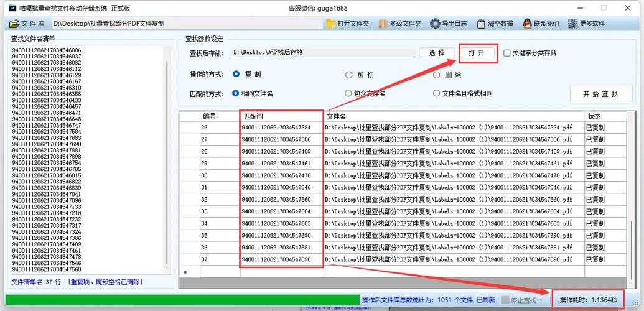Click list entry 9400111206217034546754

pyautogui.click(x=47, y=163)
